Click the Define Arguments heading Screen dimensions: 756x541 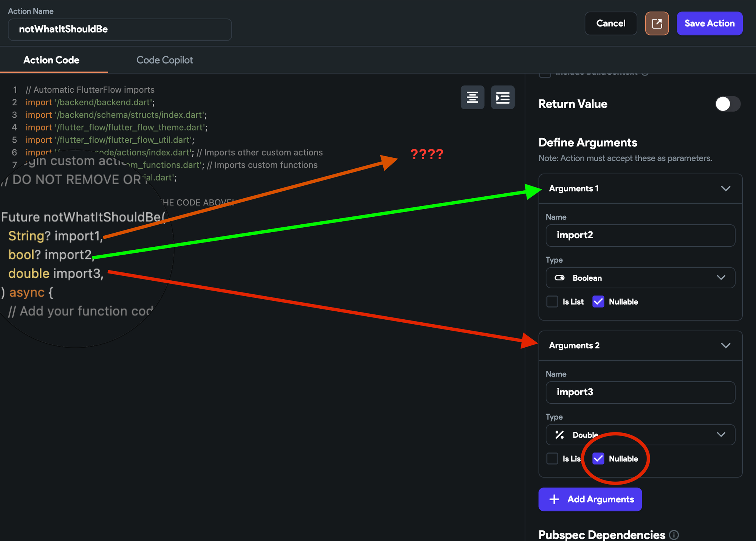pos(588,143)
